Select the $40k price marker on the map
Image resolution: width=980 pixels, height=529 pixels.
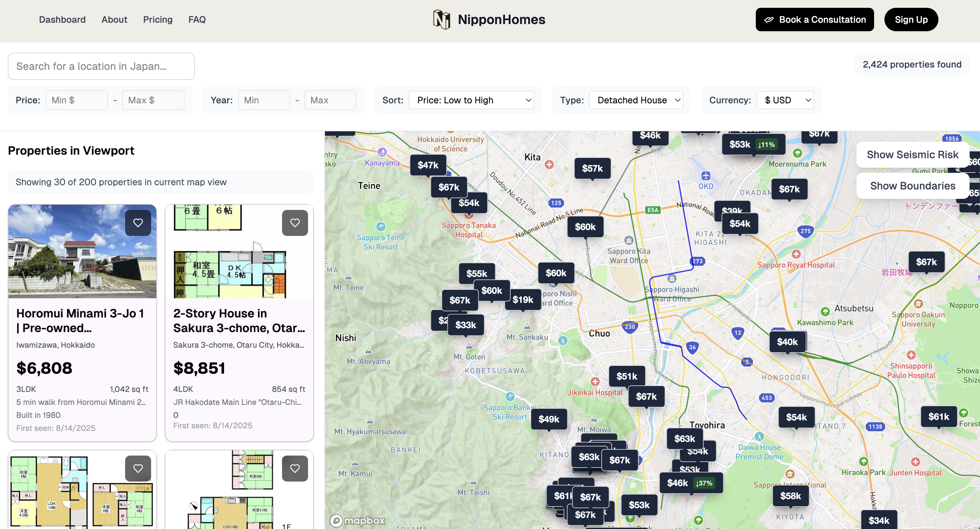click(788, 342)
